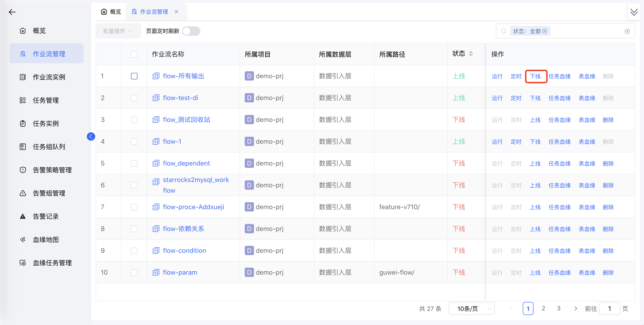Open 告警策略管理 page

(x=52, y=170)
